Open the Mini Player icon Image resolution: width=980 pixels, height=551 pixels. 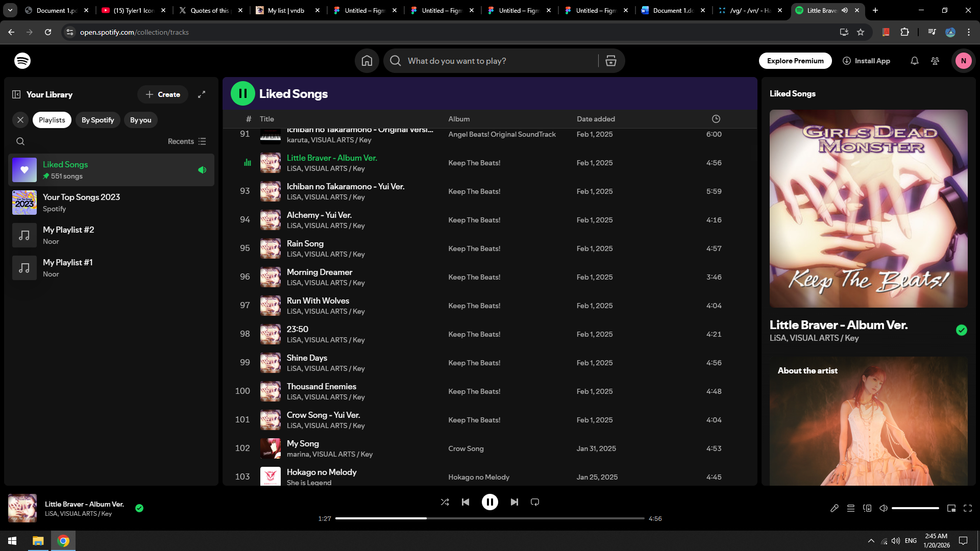[951, 508]
